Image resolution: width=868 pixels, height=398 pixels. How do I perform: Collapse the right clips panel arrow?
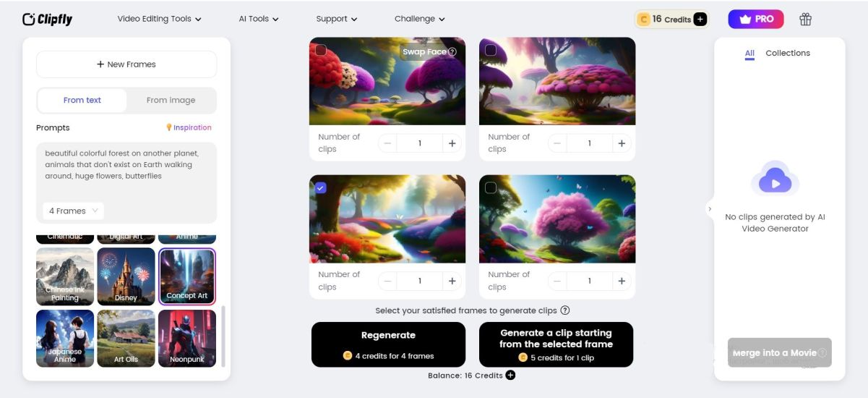(x=709, y=208)
